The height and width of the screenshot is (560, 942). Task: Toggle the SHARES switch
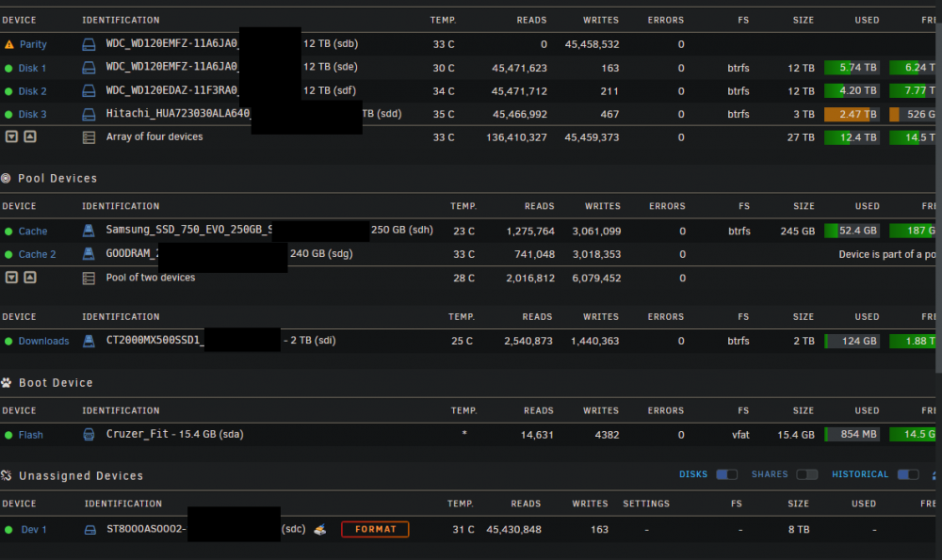click(807, 474)
